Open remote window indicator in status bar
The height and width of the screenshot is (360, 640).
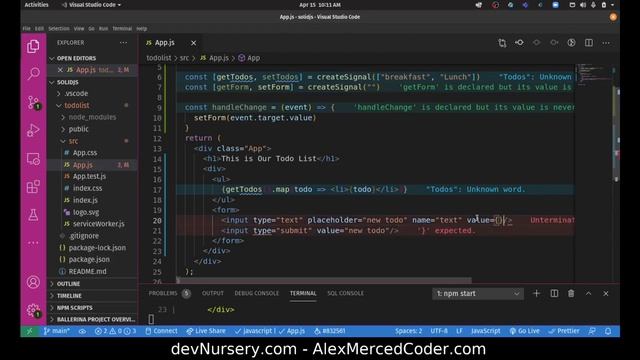[29, 331]
